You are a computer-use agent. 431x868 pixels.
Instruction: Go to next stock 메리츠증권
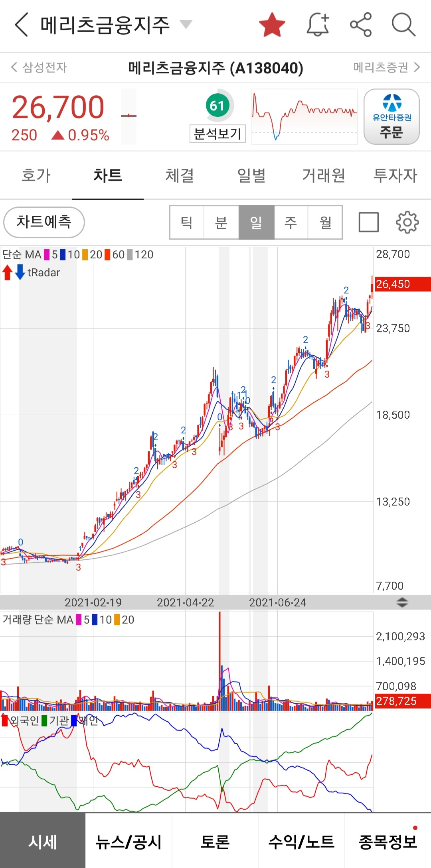(x=386, y=67)
